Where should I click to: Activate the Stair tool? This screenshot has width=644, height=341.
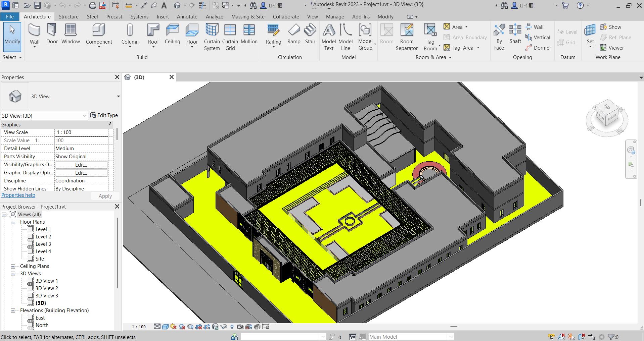coord(310,34)
